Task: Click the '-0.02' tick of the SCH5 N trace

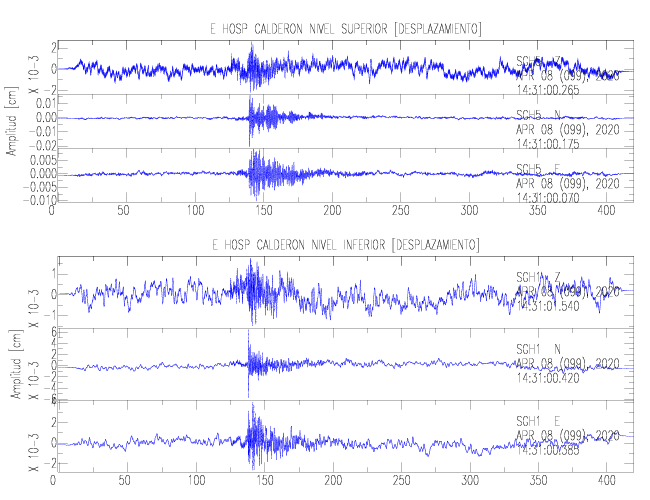Action: point(41,146)
